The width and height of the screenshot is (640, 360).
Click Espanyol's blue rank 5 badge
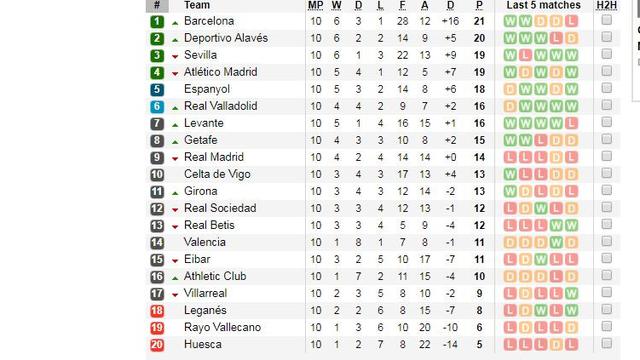[157, 89]
